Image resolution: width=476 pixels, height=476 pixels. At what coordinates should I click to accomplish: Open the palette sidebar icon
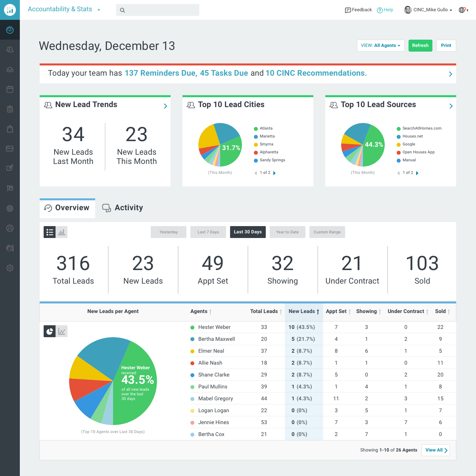[x=10, y=248]
